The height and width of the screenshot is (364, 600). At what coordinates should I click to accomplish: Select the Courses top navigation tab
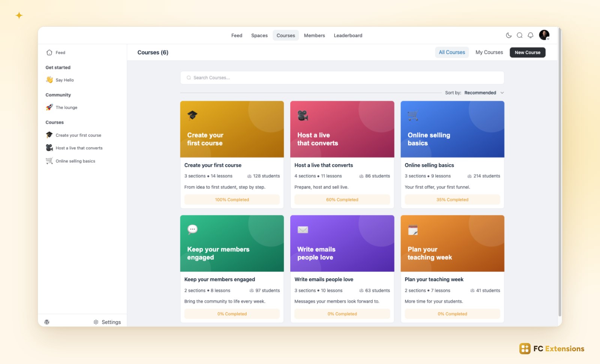(x=286, y=35)
